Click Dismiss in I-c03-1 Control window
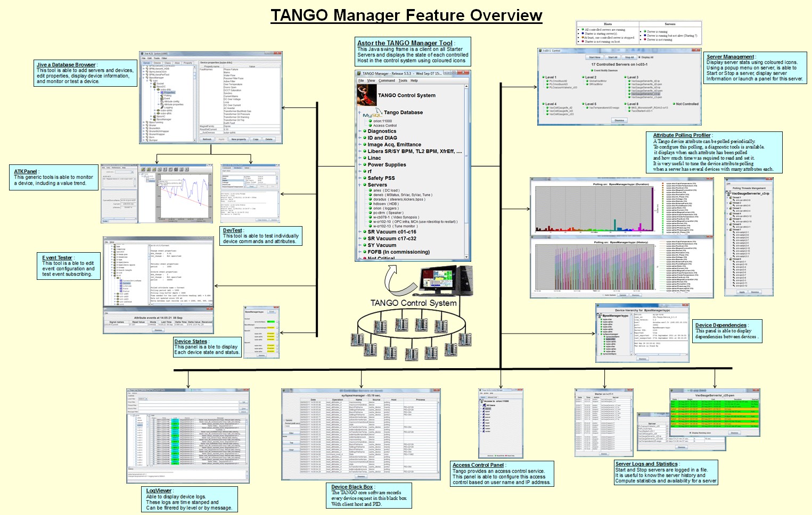The height and width of the screenshot is (515, 812). 619,120
